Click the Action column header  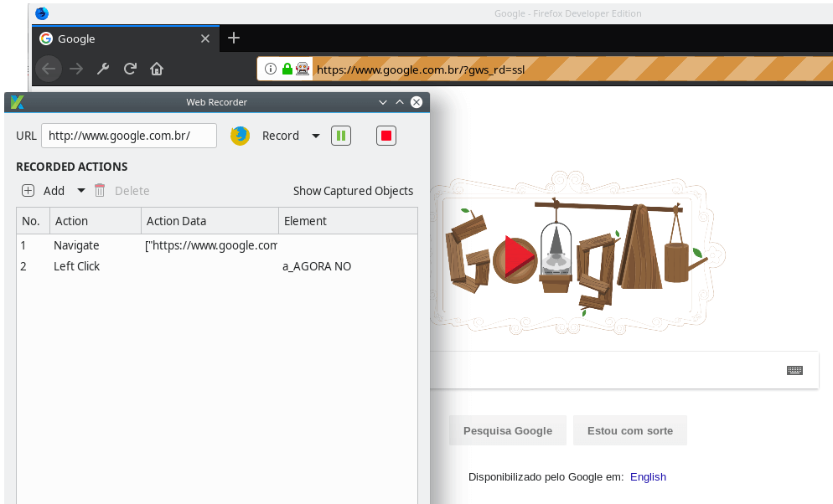tap(95, 221)
